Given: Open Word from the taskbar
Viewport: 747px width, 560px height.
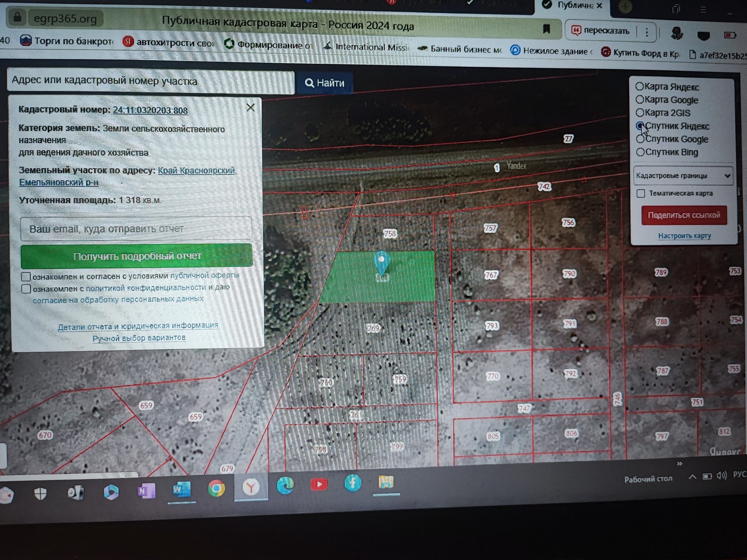Looking at the screenshot, I should pos(181,490).
